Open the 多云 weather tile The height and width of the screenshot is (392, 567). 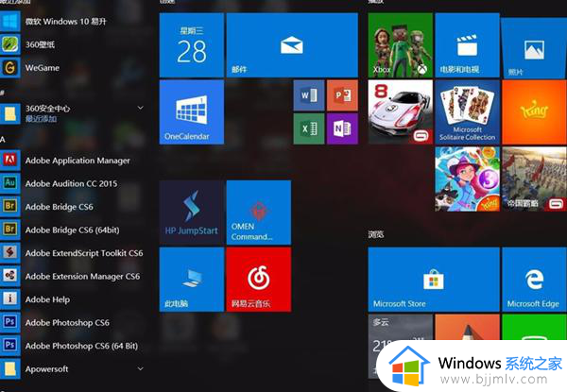401,346
